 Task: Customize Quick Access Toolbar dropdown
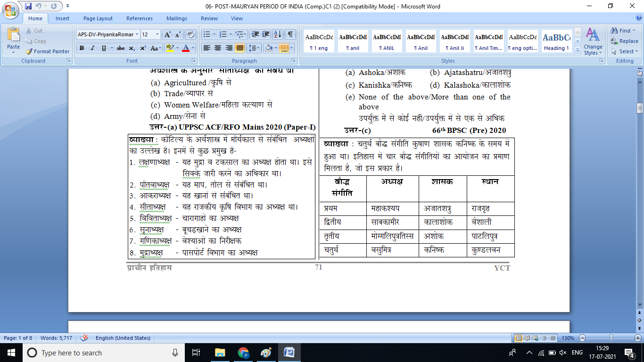pos(68,6)
